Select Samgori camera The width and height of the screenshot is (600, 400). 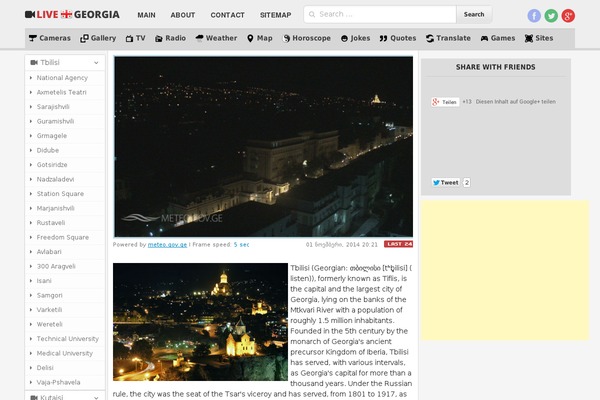click(49, 295)
